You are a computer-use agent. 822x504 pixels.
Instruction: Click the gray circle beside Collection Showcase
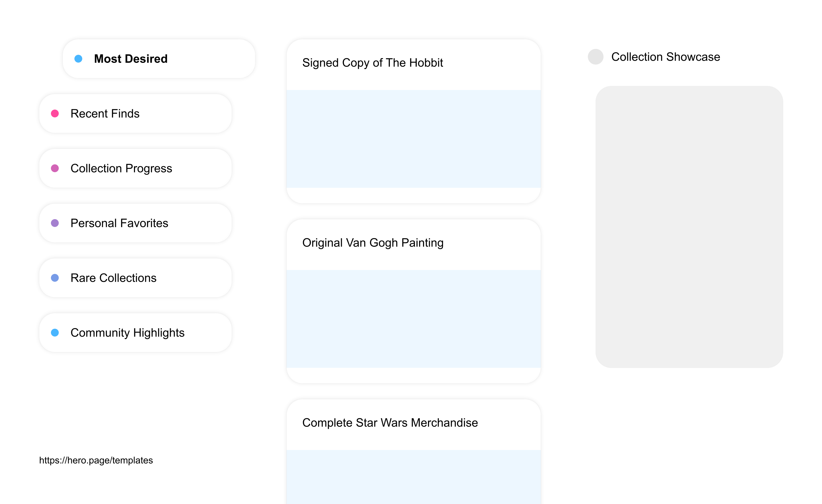[596, 57]
